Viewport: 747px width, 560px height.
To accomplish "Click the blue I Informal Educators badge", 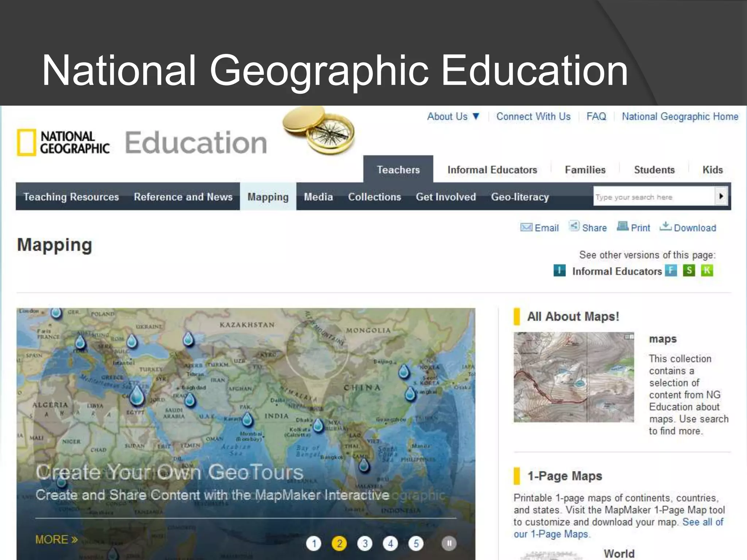I will pos(559,271).
